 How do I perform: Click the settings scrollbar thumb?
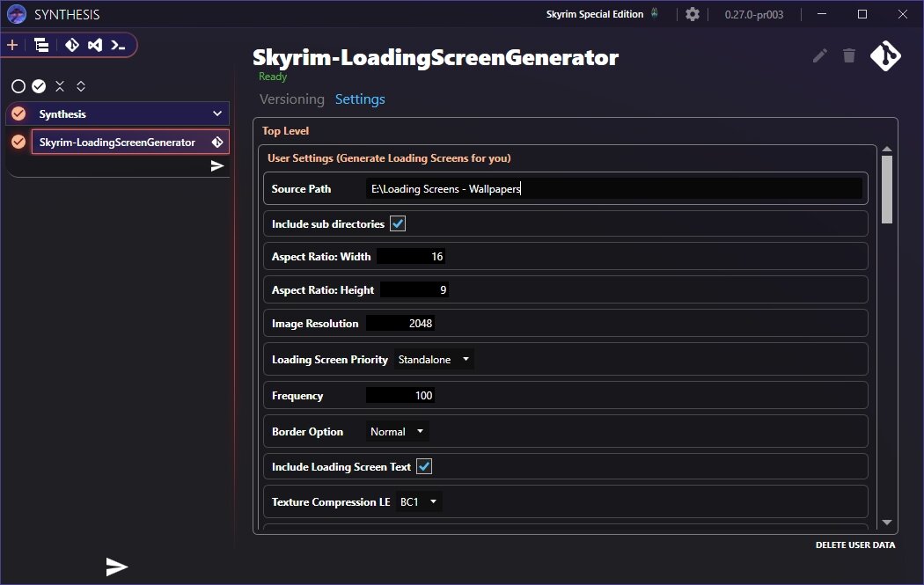pos(887,189)
